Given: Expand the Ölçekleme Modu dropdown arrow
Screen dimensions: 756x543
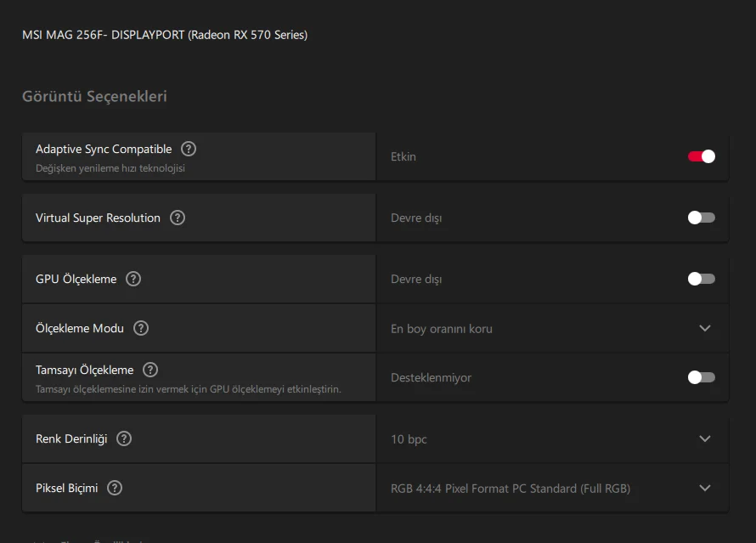Looking at the screenshot, I should click(704, 328).
